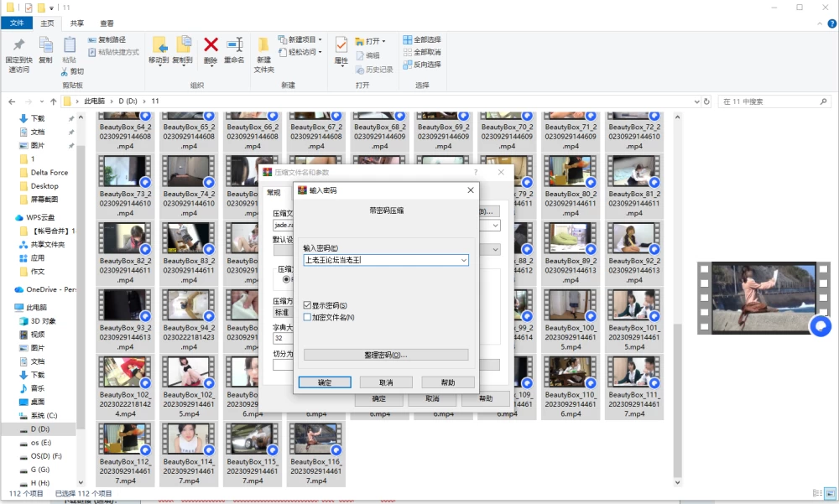Select BeautyBox_116 video thumbnail
This screenshot has width=839, height=504.
(316, 439)
